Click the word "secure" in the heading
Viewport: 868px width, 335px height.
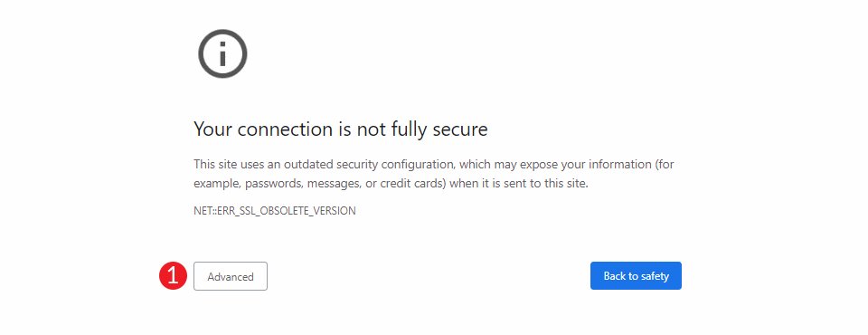click(x=460, y=129)
